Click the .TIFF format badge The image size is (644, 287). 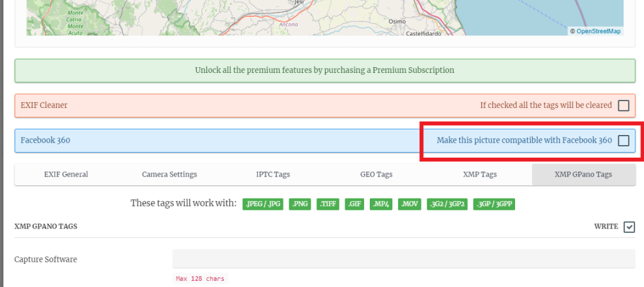tap(328, 204)
